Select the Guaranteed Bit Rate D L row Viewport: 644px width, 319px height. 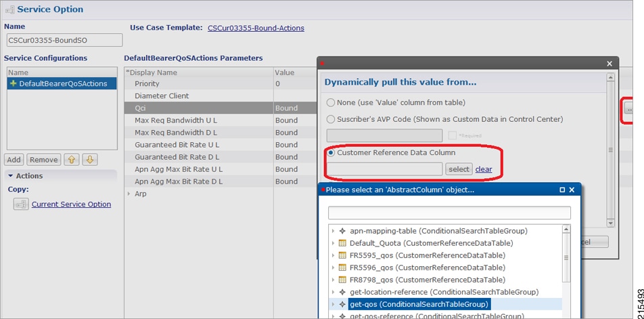[x=220, y=157]
